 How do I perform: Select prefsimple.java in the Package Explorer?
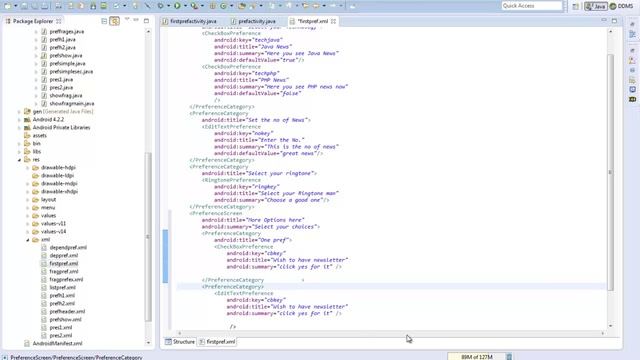point(67,64)
